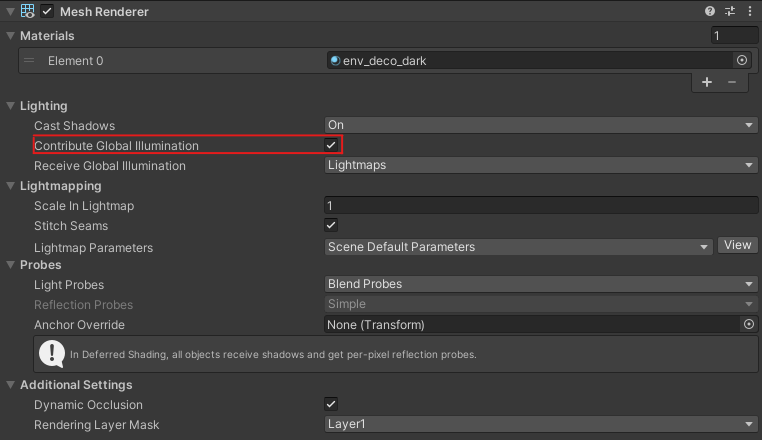Open the Lightmap Parameters dropdown
The height and width of the screenshot is (440, 762).
[519, 246]
